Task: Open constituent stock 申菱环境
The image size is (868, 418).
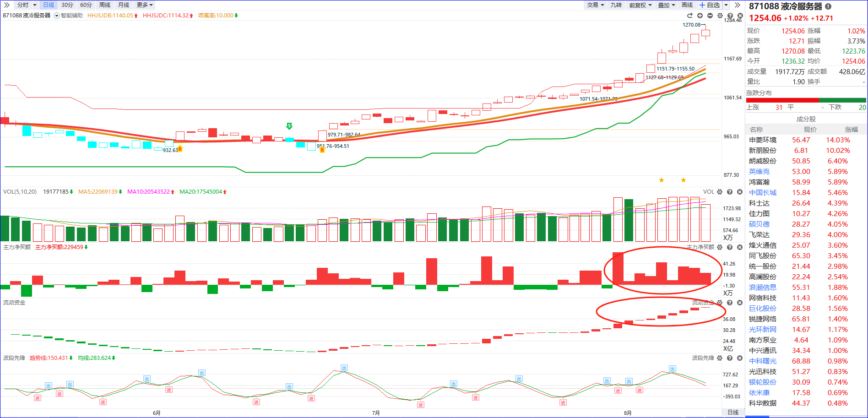Action: 763,140
